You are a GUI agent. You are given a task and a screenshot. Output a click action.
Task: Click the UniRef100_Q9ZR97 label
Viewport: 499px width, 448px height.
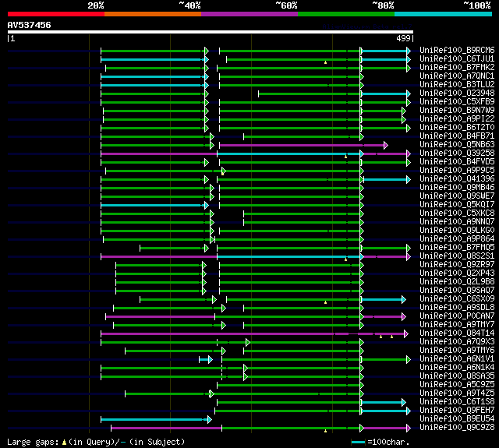tap(457, 265)
